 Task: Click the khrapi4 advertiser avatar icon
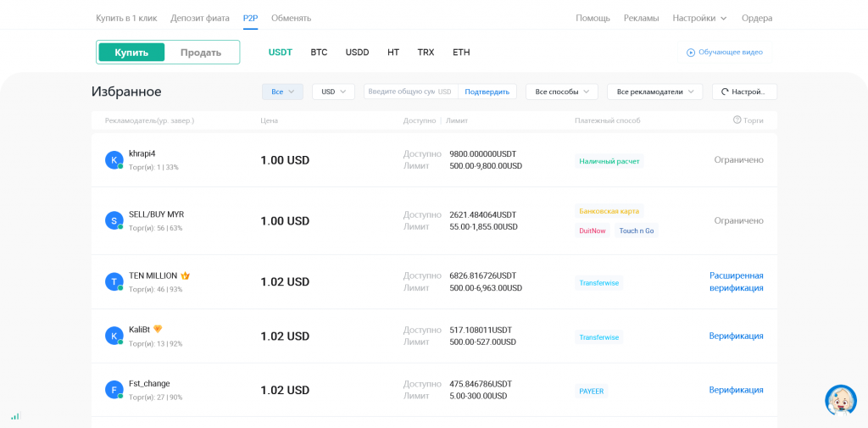pos(114,160)
